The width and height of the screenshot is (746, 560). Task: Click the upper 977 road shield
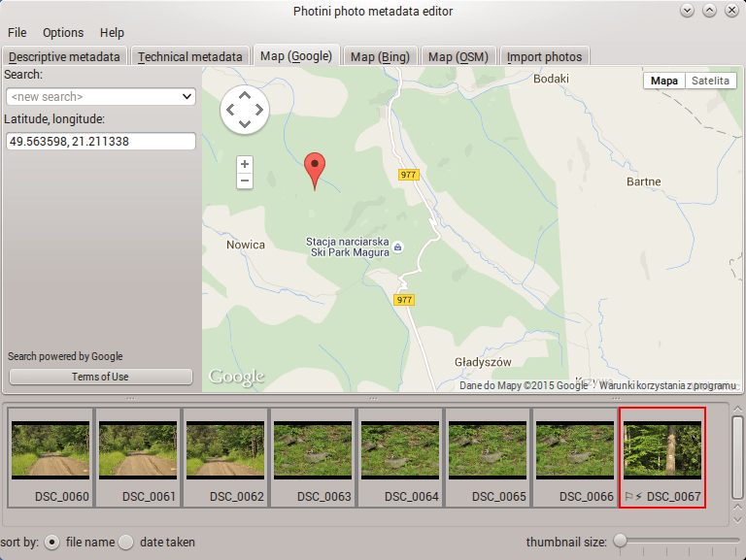coord(408,175)
